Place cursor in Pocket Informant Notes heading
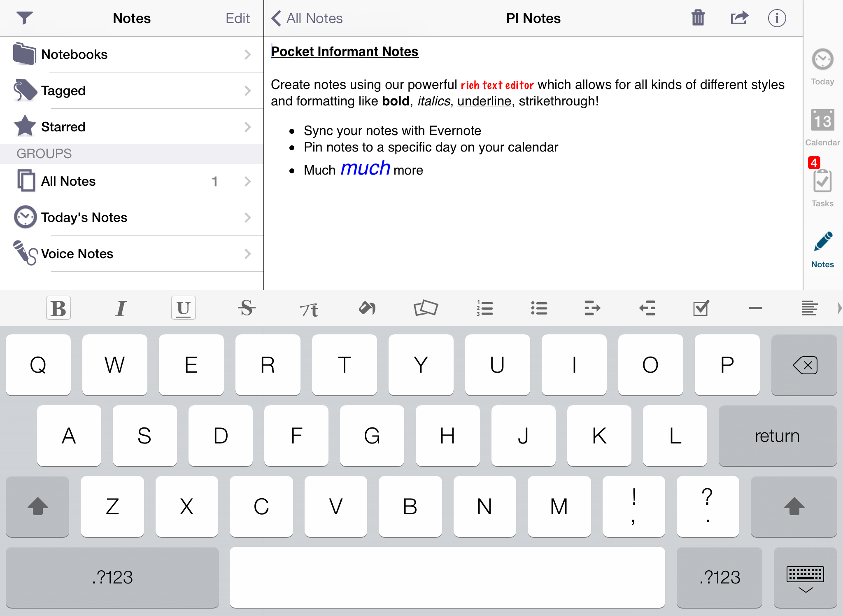This screenshot has width=843, height=616. (345, 51)
